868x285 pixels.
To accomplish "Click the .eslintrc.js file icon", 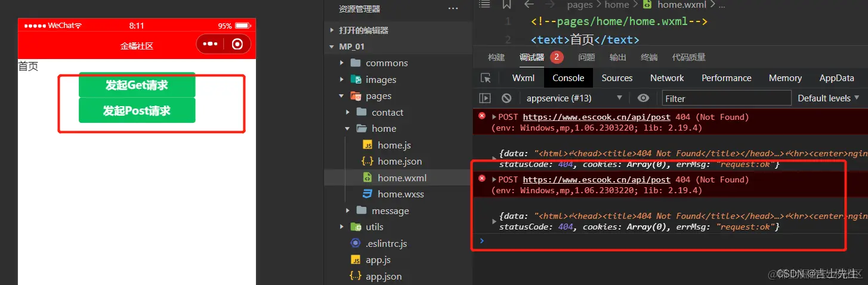I will [356, 243].
